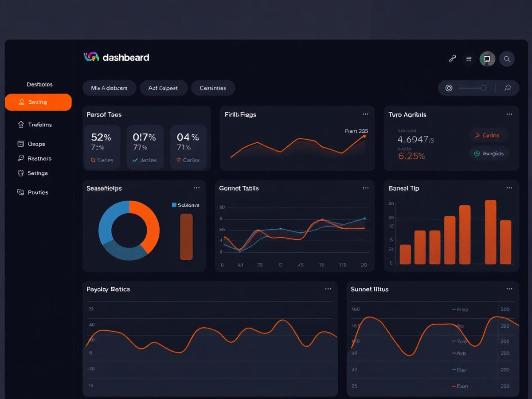Click the Payolcy Betics card title

coord(108,289)
